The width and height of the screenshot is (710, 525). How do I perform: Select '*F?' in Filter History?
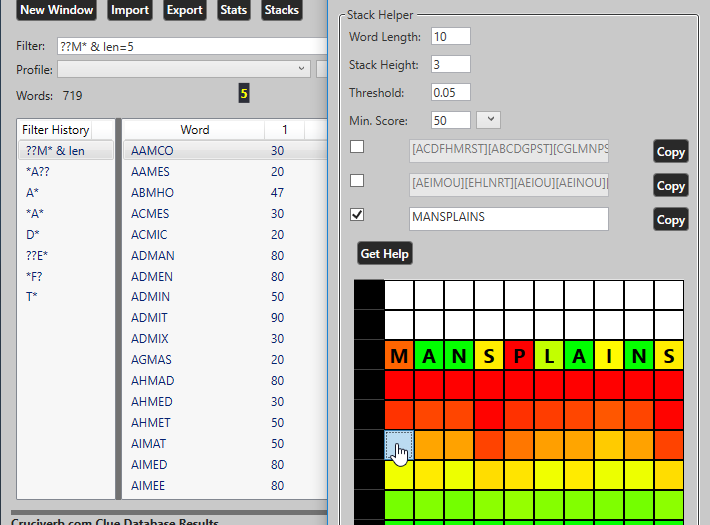66,276
